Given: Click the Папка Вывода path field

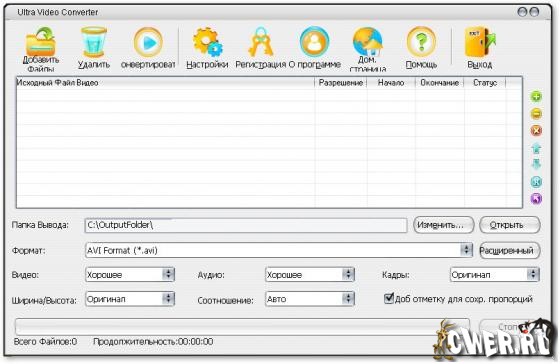Looking at the screenshot, I should (246, 225).
